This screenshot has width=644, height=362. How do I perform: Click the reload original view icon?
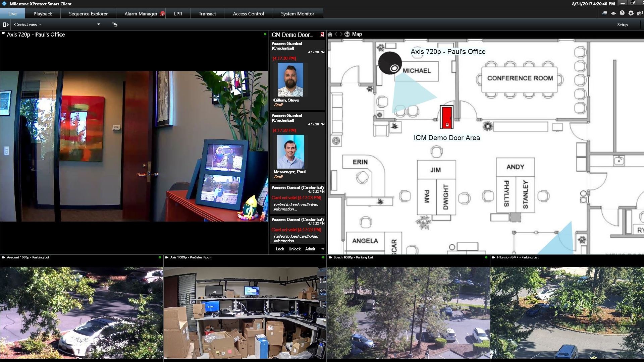(115, 24)
